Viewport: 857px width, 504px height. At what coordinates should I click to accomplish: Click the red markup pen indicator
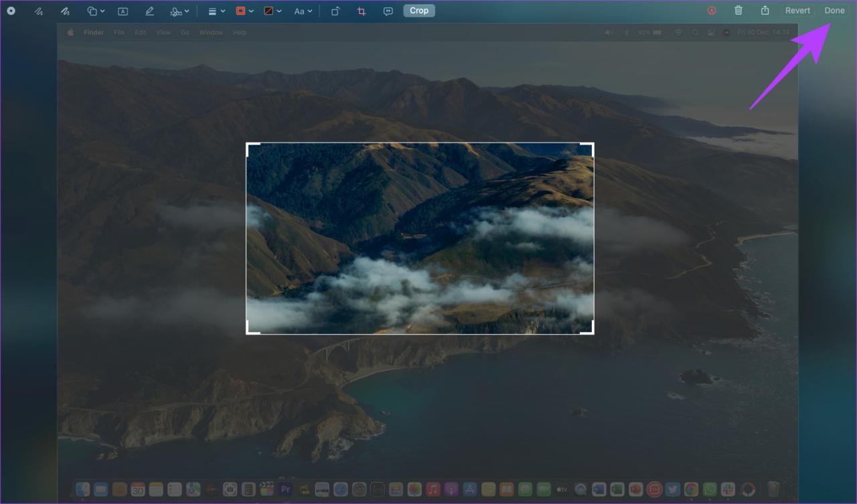tap(712, 11)
